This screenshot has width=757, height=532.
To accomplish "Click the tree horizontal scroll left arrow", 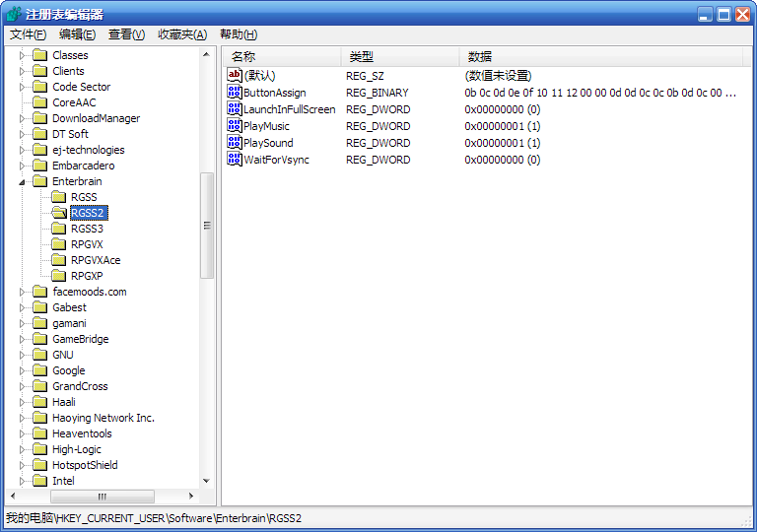I will [13, 496].
